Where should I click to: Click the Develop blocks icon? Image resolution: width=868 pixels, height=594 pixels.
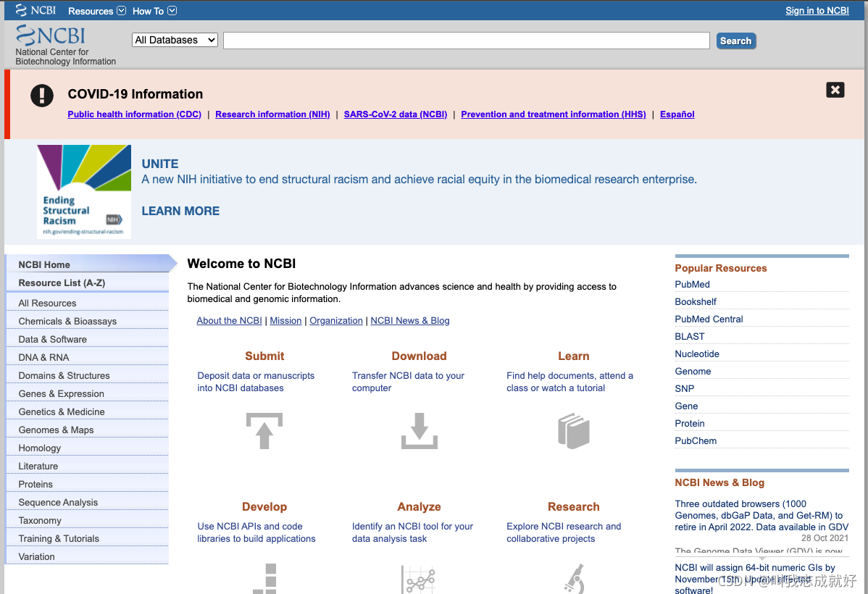[264, 579]
